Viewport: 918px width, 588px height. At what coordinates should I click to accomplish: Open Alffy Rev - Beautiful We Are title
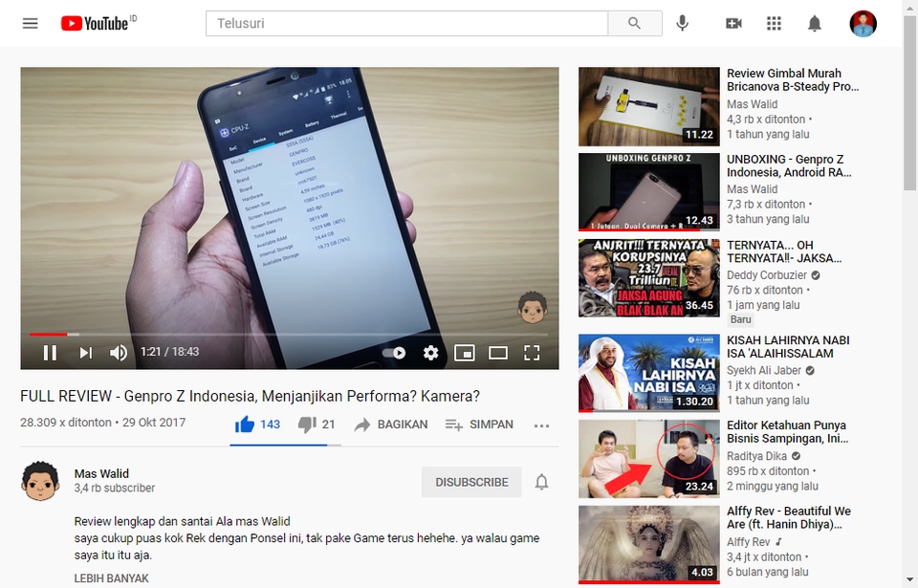[789, 517]
